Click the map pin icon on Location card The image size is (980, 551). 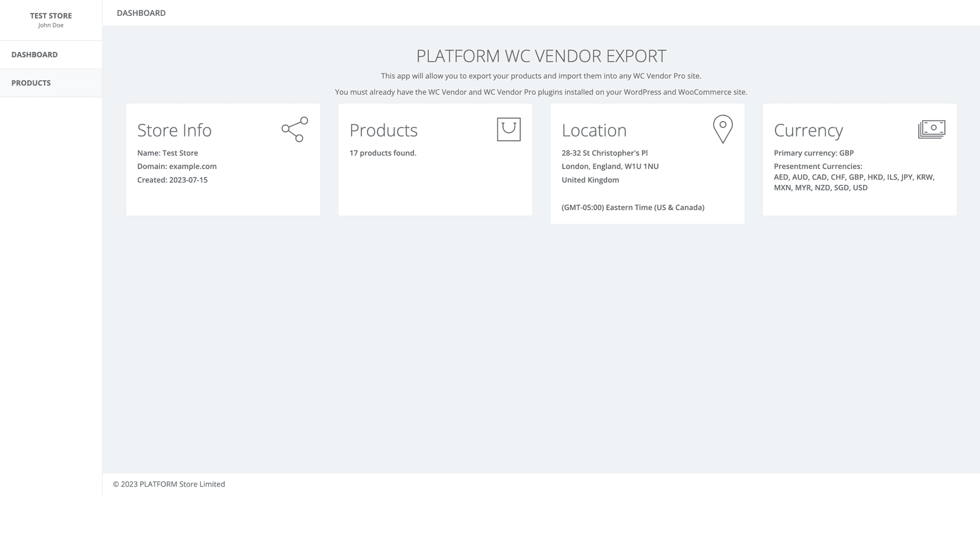click(723, 129)
